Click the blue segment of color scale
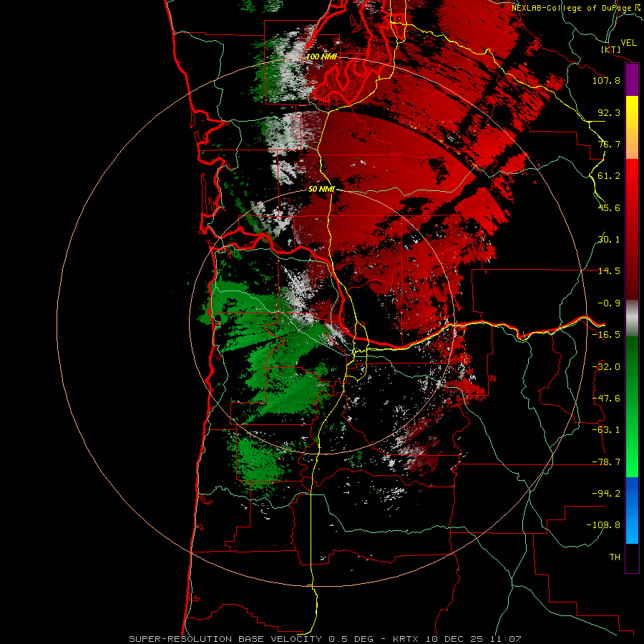 pyautogui.click(x=632, y=510)
